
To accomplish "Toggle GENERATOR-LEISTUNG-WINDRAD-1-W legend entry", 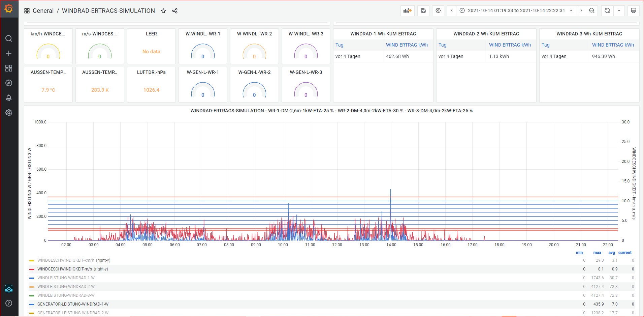I will [x=73, y=304].
